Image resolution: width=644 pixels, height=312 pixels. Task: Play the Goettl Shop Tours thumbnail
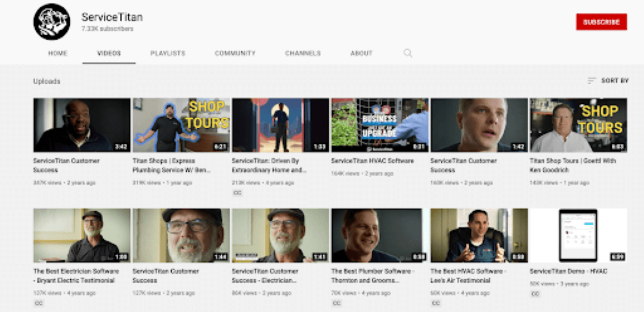(578, 125)
